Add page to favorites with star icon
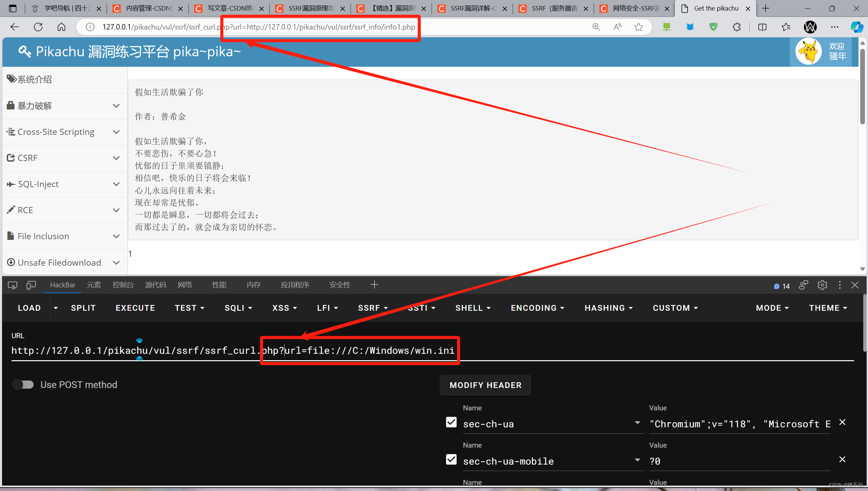This screenshot has height=491, width=868. (638, 27)
